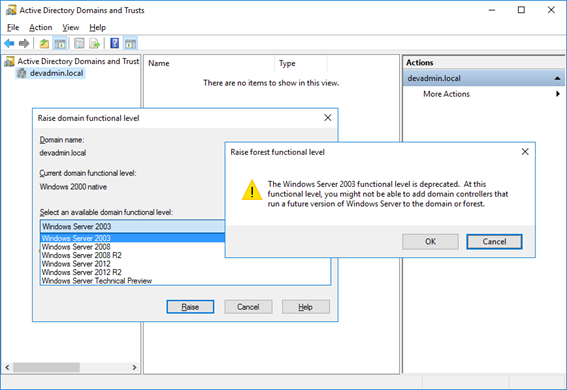Screen dimensions: 567x390
Task: Click the right arrow of the tree horizontal scrollbar
Action: click(x=134, y=367)
